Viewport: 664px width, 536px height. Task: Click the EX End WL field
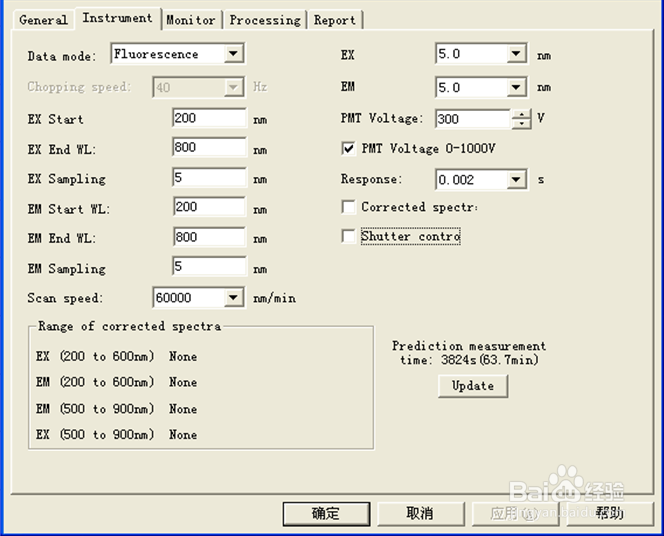click(210, 147)
